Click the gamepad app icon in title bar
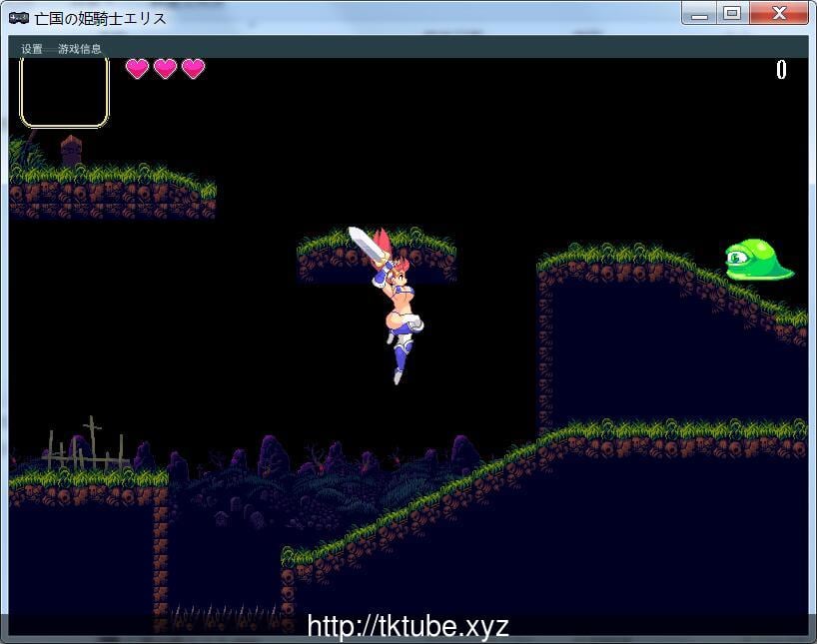This screenshot has width=817, height=644. click(x=18, y=18)
